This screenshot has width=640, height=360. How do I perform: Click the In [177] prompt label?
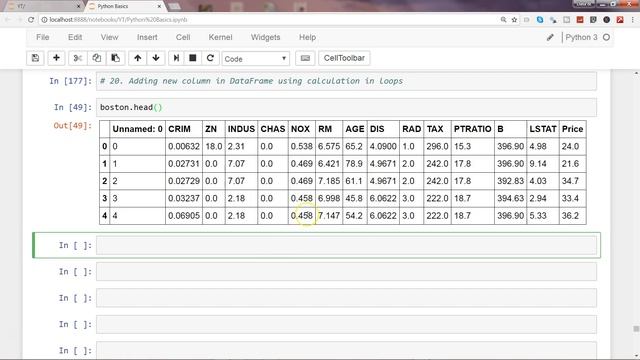click(70, 81)
